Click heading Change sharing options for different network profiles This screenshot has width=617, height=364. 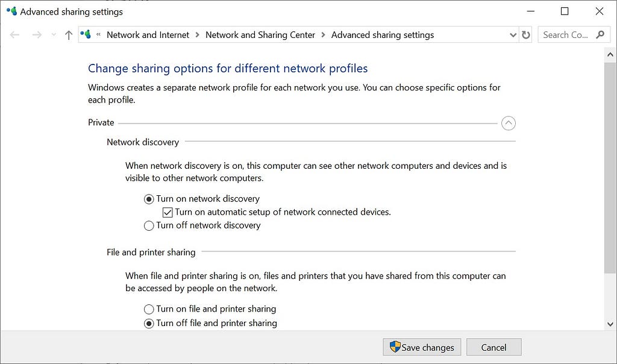(228, 69)
